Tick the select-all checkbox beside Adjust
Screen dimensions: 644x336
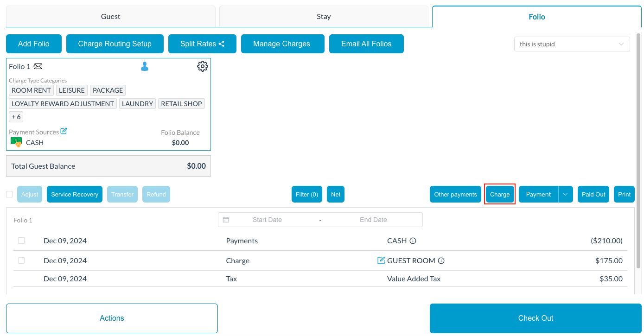(9, 194)
